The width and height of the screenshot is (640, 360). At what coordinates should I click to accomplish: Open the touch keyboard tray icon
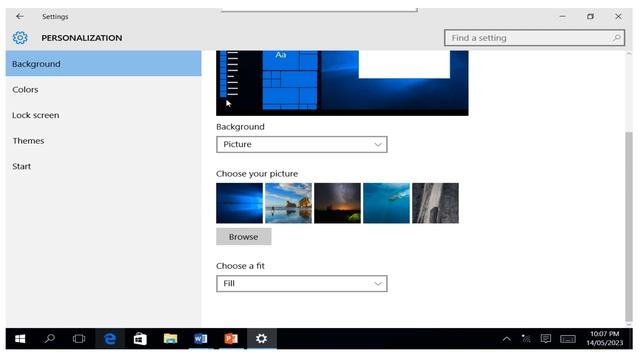(568, 339)
